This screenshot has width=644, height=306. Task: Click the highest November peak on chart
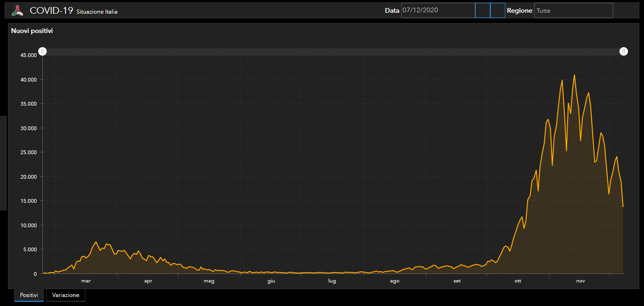574,75
